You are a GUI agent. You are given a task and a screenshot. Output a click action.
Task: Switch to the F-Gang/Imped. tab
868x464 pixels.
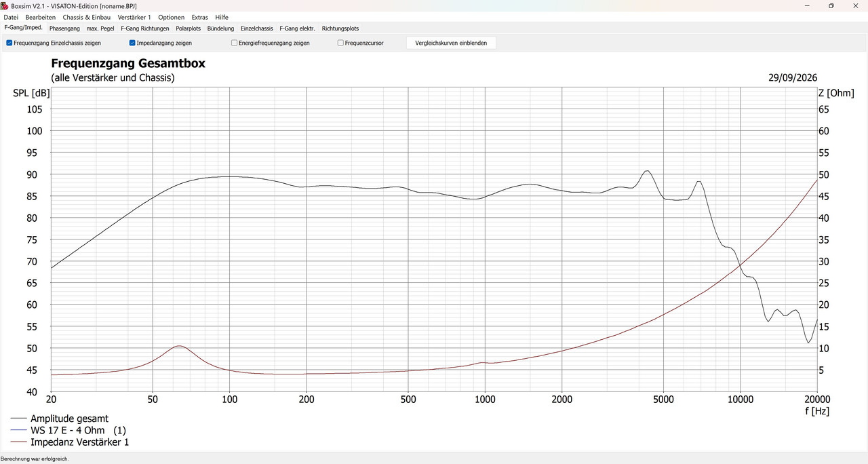click(24, 28)
